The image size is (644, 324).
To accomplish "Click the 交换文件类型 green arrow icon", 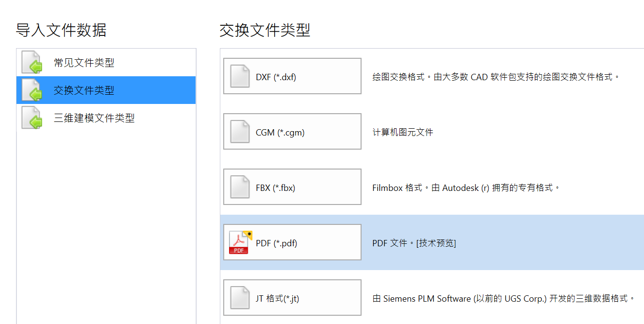I will coord(32,90).
